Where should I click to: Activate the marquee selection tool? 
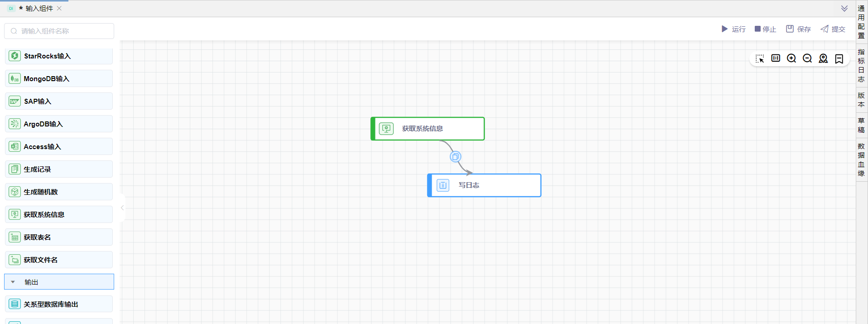pyautogui.click(x=760, y=59)
